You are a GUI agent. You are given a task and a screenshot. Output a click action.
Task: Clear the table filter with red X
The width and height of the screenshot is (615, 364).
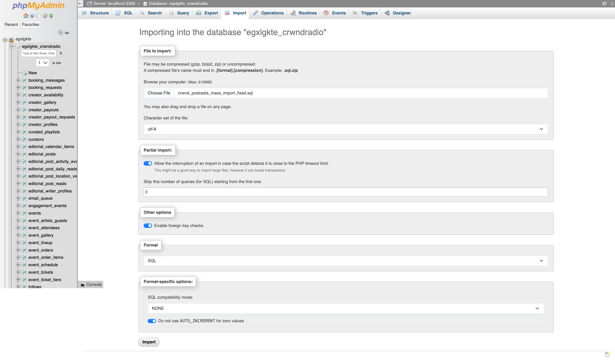point(61,53)
